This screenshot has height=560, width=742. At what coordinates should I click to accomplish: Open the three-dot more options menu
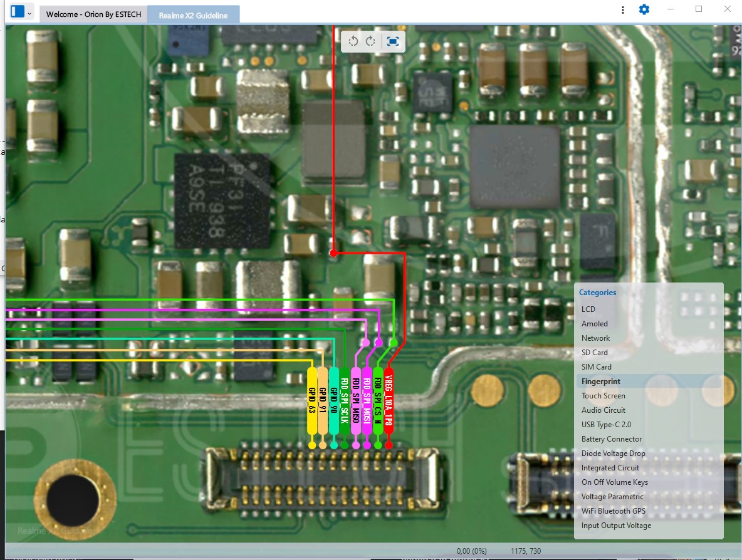point(622,10)
